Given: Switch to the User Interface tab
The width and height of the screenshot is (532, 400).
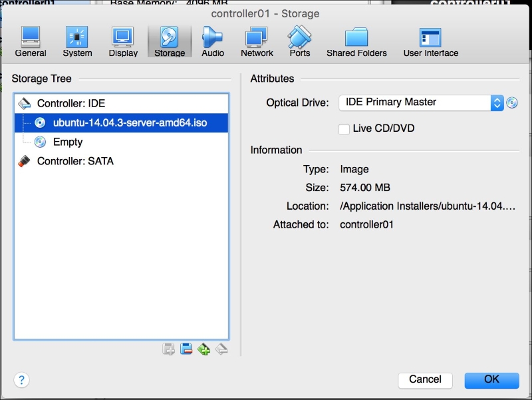Looking at the screenshot, I should tap(430, 41).
